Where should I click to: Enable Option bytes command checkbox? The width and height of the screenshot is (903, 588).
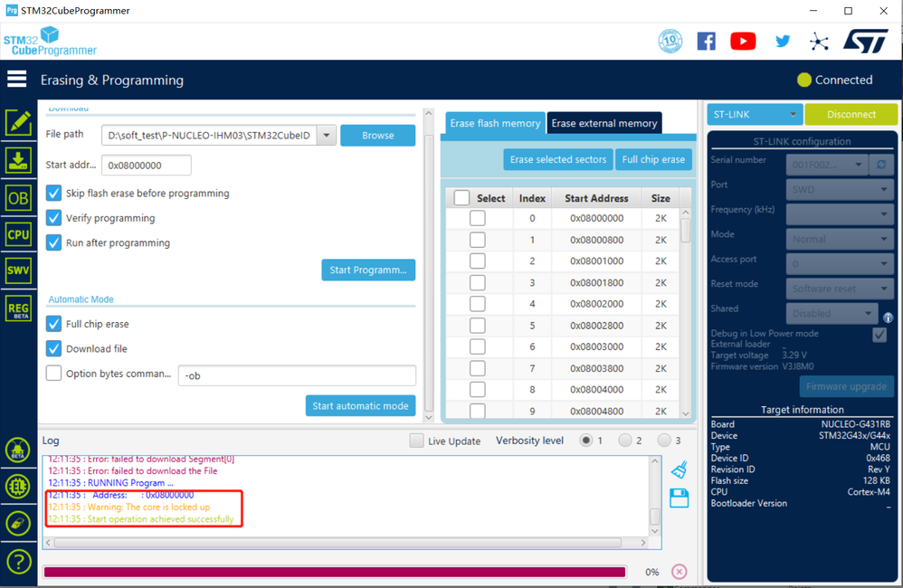click(x=53, y=374)
